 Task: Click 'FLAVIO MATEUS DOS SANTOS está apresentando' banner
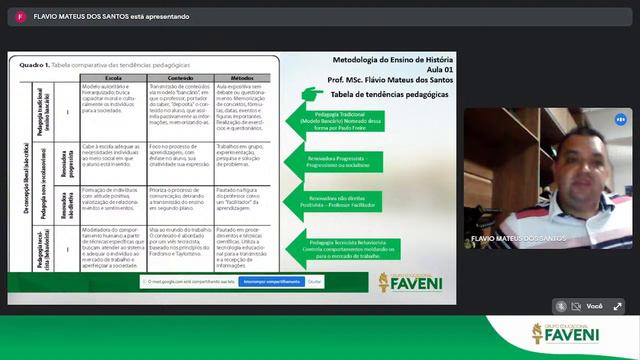point(320,17)
